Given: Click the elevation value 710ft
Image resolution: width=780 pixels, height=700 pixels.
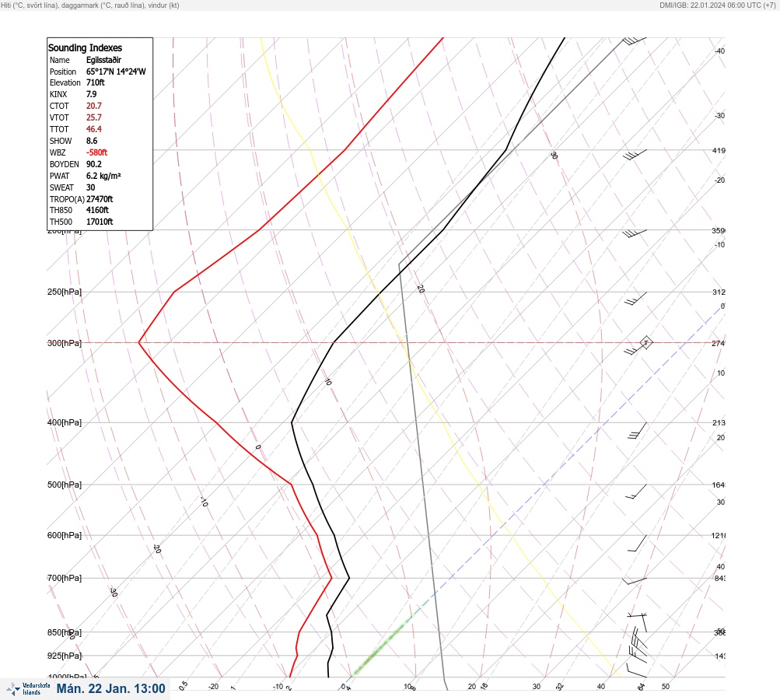Looking at the screenshot, I should [95, 82].
